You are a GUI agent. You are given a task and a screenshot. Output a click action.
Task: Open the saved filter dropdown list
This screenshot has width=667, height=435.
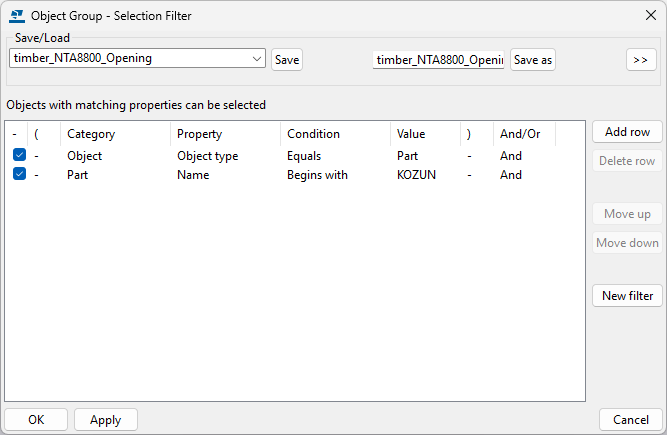click(258, 59)
